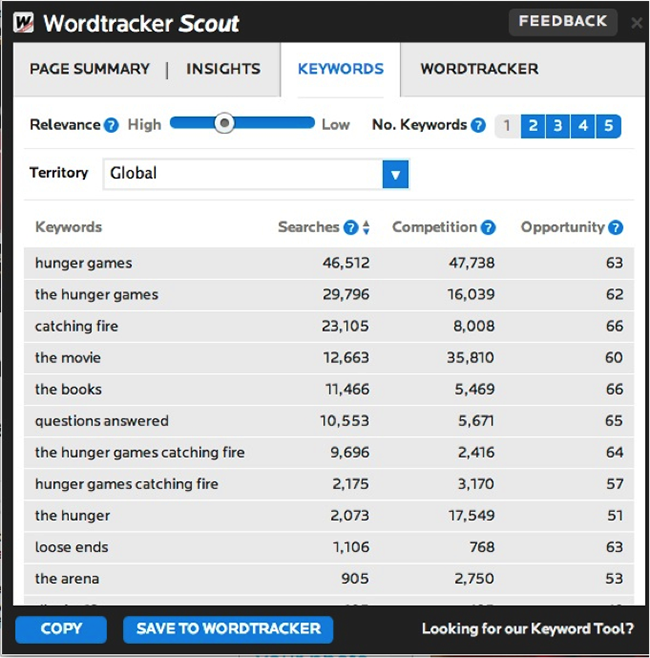Open the Wordtracker tab
The image size is (650, 658).
tap(480, 69)
